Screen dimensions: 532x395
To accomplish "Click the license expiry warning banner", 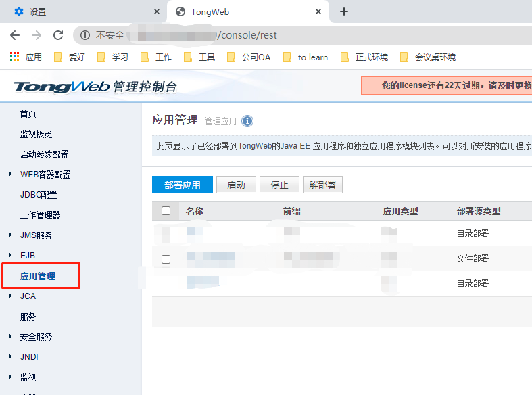I will pos(447,85).
